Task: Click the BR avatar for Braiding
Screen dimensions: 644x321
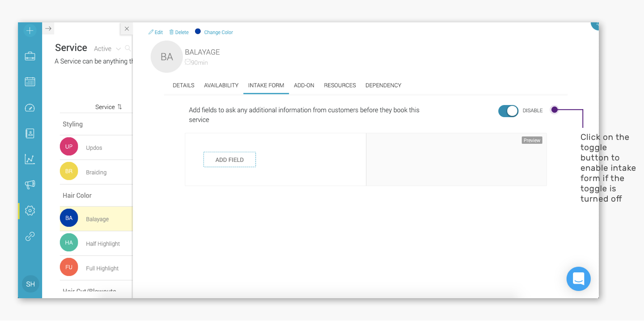Action: point(69,171)
